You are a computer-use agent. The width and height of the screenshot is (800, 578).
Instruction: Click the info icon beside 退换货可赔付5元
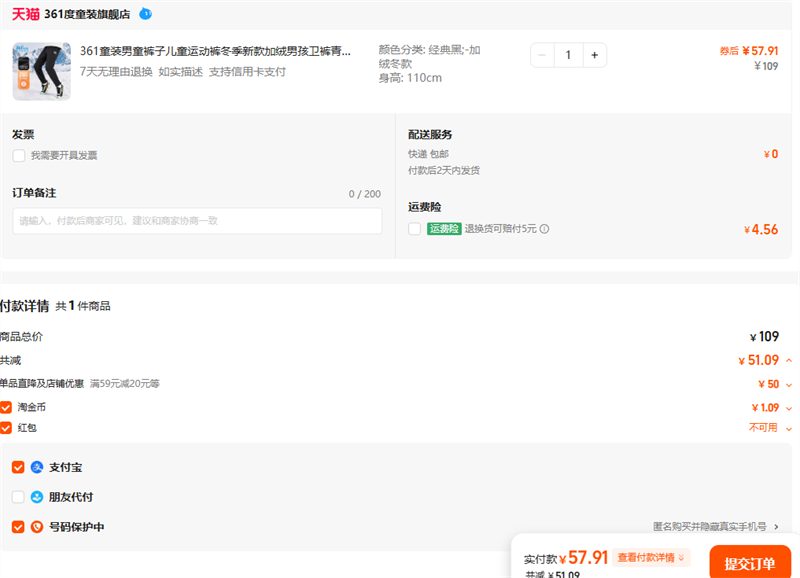pyautogui.click(x=544, y=229)
